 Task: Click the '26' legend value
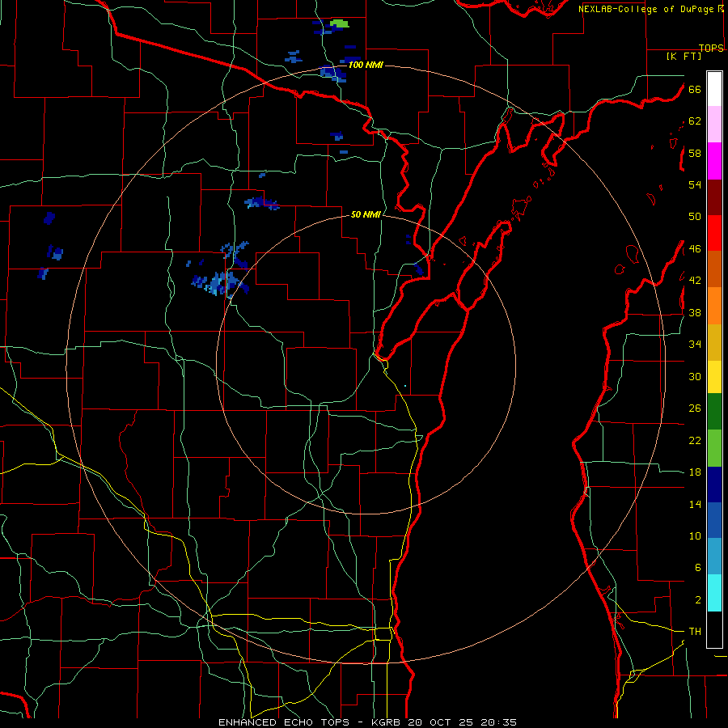[x=695, y=408]
